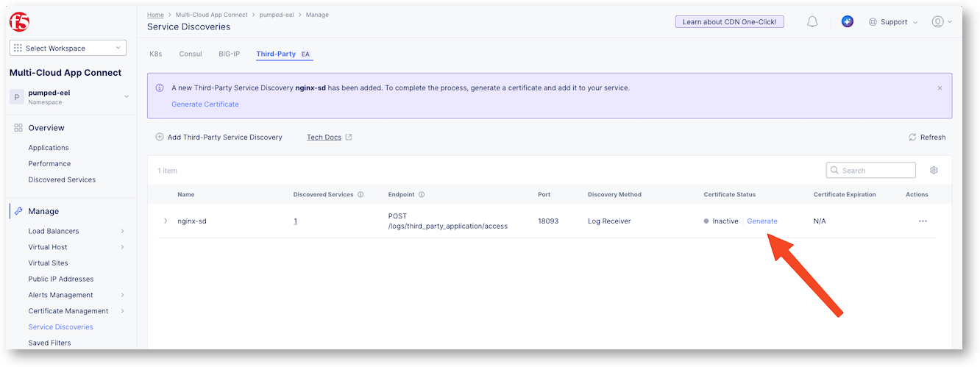Click the Discovered Services info icon
The height and width of the screenshot is (367, 980).
(361, 195)
